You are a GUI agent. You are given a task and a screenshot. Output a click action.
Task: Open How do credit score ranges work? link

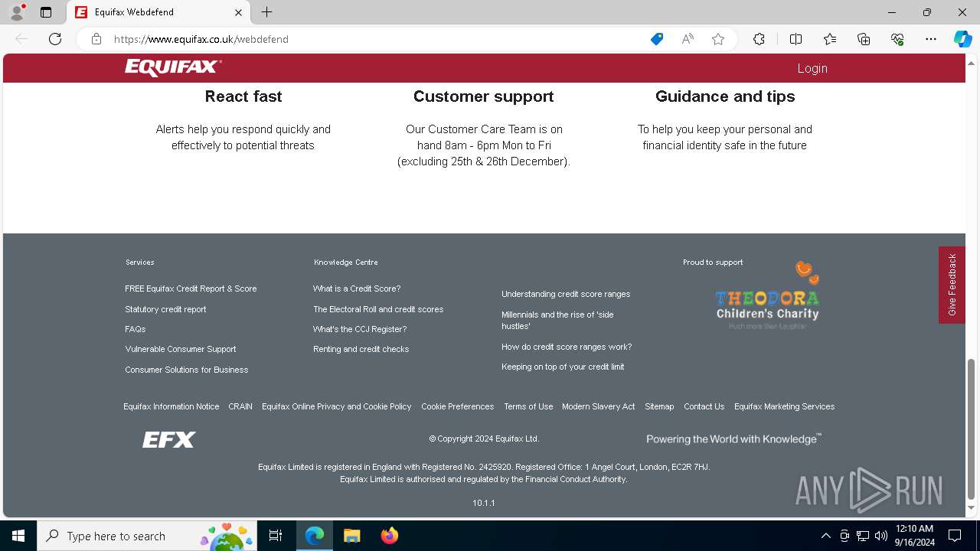567,347
